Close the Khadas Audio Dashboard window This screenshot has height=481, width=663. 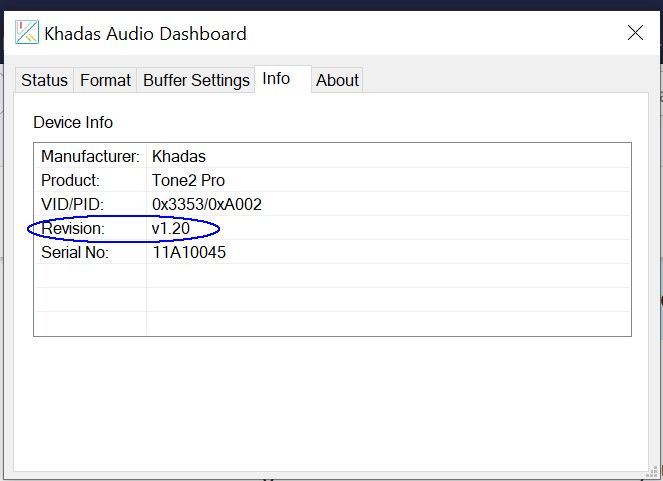pyautogui.click(x=635, y=33)
